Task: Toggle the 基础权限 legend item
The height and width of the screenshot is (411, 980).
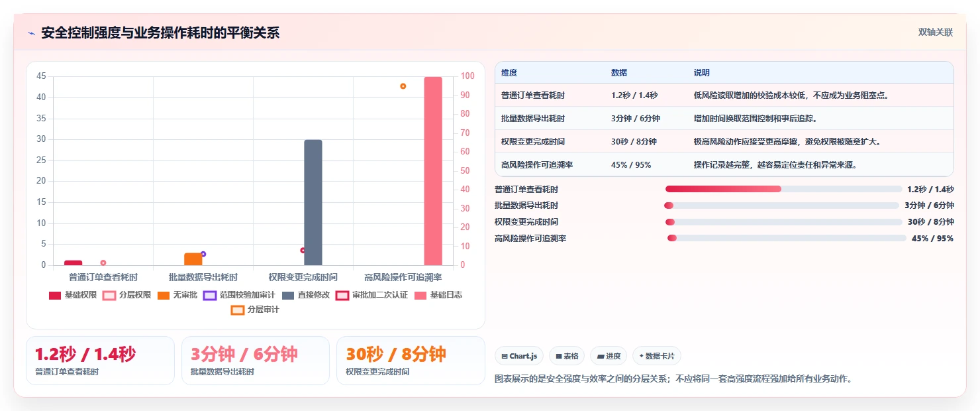Action: coord(73,295)
